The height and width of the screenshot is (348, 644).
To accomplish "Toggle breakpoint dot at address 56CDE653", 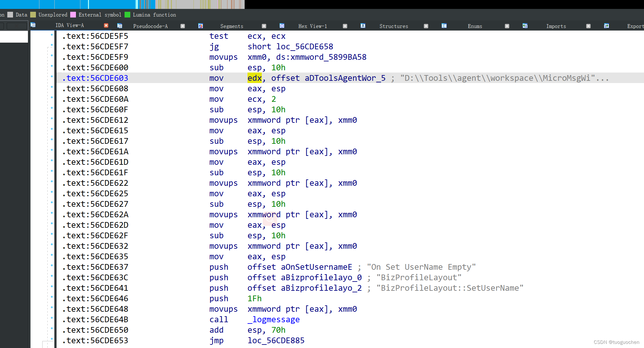I will [52, 339].
